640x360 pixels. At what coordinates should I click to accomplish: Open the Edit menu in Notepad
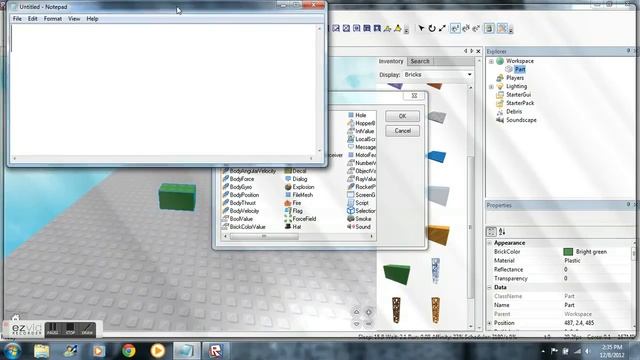[x=33, y=19]
